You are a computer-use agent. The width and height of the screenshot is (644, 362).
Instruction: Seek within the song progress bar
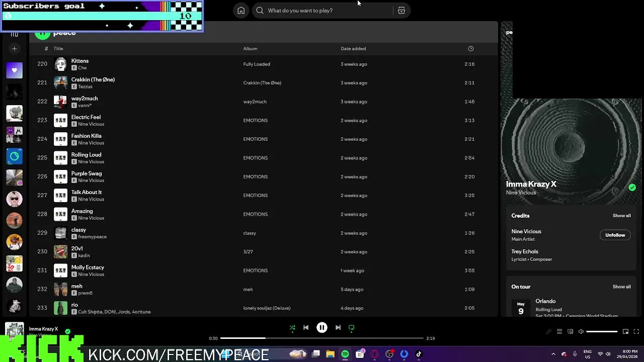pos(322,338)
